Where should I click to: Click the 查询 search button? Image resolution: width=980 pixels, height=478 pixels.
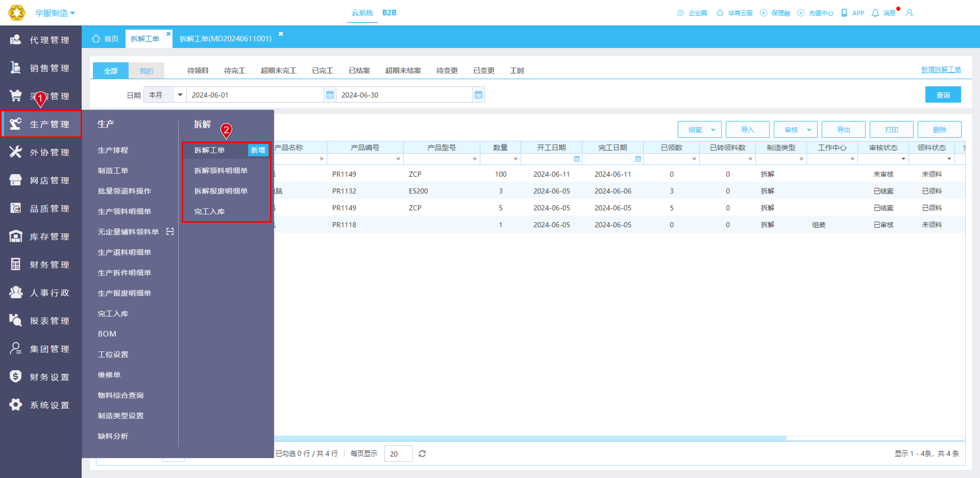coord(943,95)
